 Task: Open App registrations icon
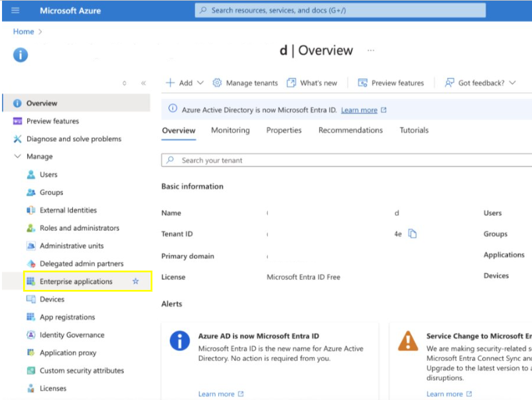[31, 317]
